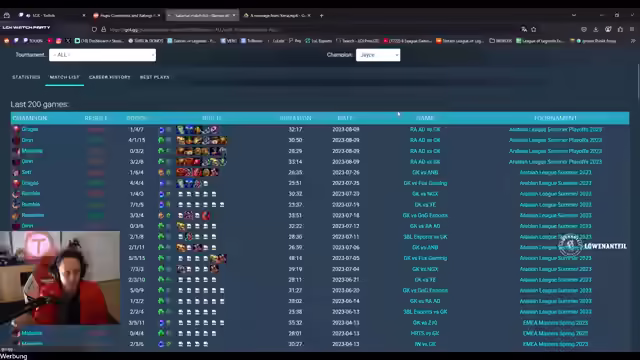Click the streamer webcam overlay
The height and width of the screenshot is (360, 640).
point(60,278)
